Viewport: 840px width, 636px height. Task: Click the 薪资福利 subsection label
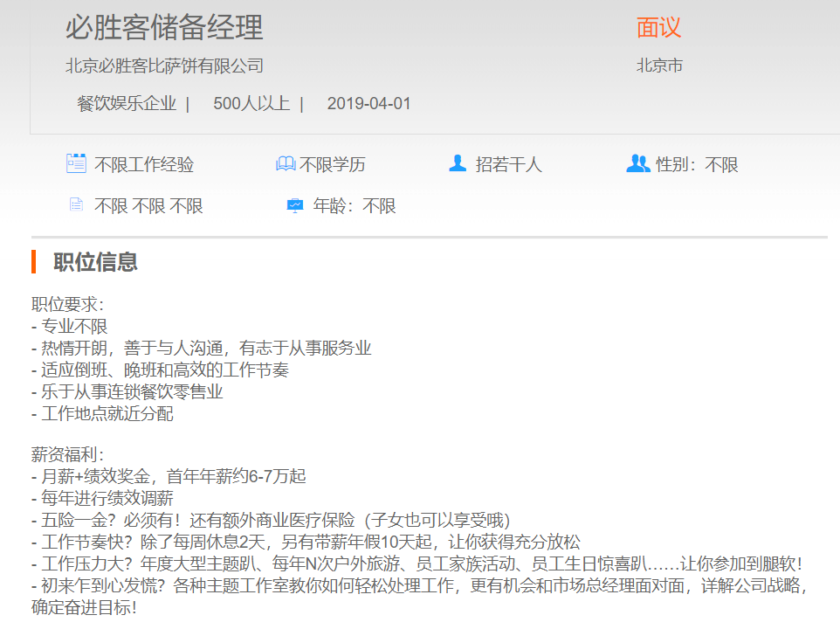tap(67, 455)
